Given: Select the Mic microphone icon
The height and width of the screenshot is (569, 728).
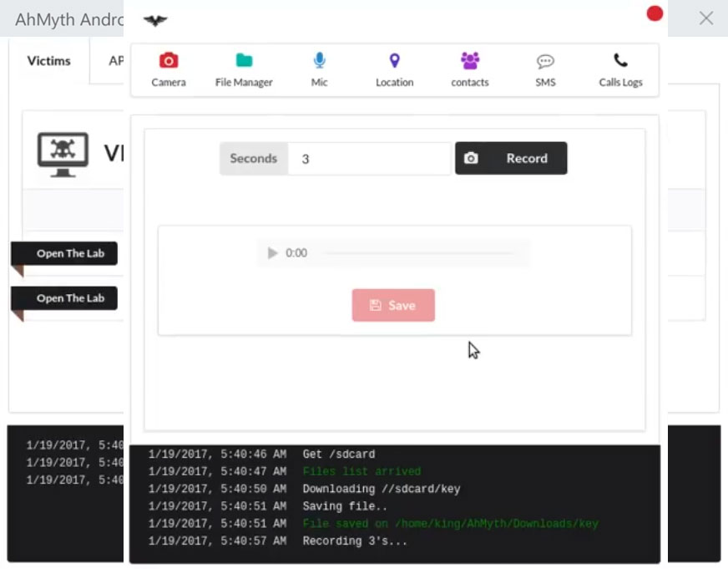Looking at the screenshot, I should click(x=320, y=60).
